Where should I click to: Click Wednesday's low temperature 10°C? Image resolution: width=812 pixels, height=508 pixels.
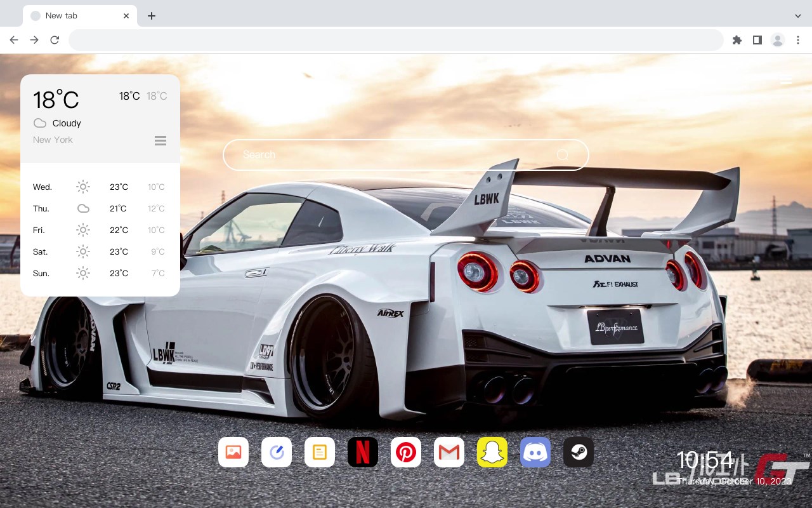pos(156,187)
